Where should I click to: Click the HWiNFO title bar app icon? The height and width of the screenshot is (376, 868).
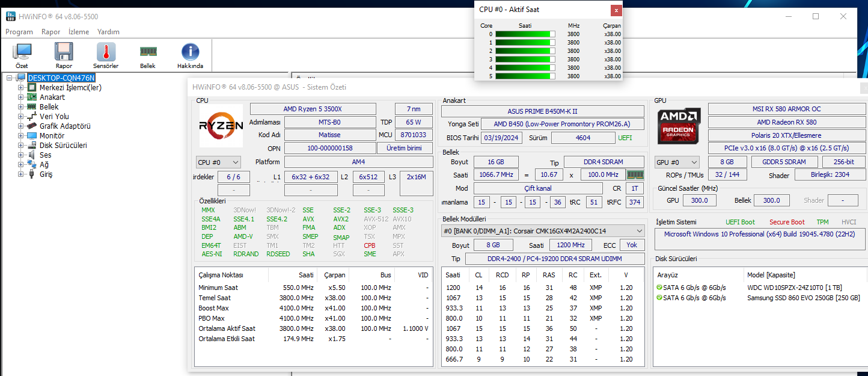click(11, 16)
